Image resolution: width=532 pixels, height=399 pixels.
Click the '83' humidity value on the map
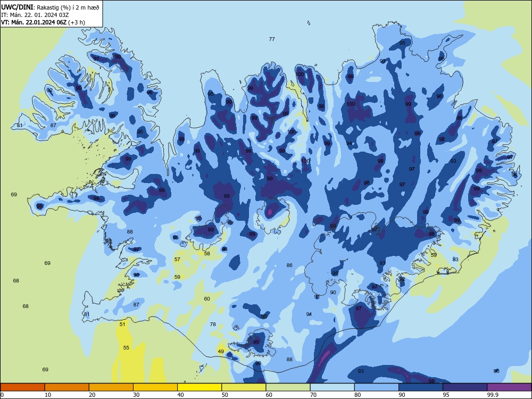pyautogui.click(x=455, y=259)
